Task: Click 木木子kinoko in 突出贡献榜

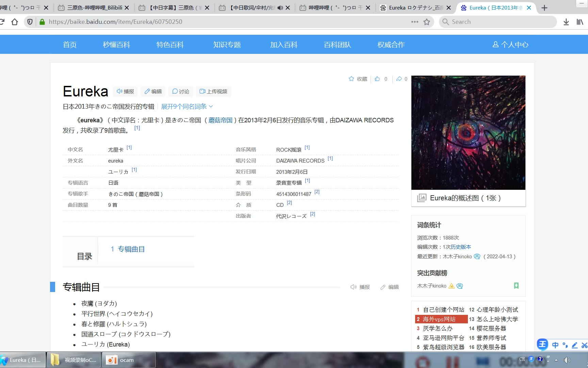Action: 431,286
